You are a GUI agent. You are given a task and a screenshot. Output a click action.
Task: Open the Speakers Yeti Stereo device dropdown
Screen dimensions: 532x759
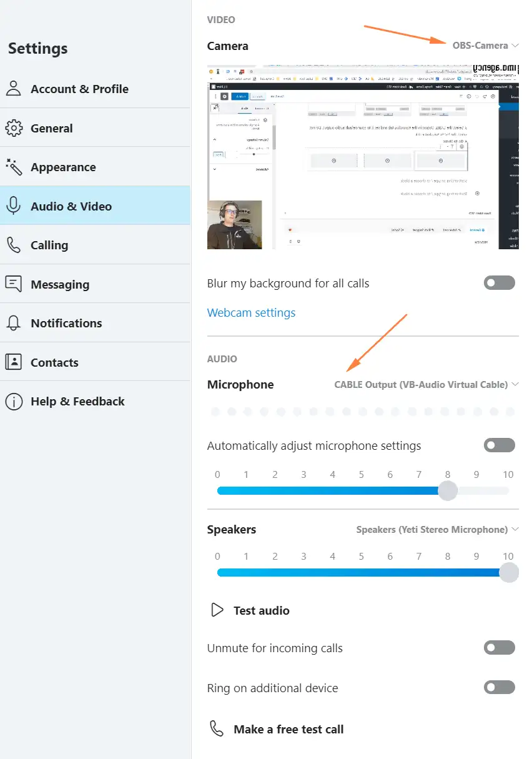(437, 530)
